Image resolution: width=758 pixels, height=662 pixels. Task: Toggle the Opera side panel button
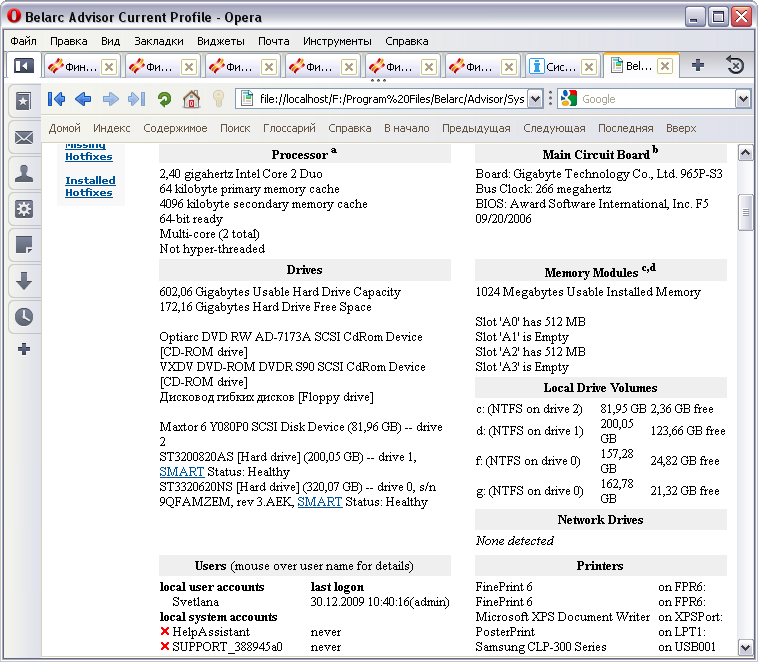(23, 66)
